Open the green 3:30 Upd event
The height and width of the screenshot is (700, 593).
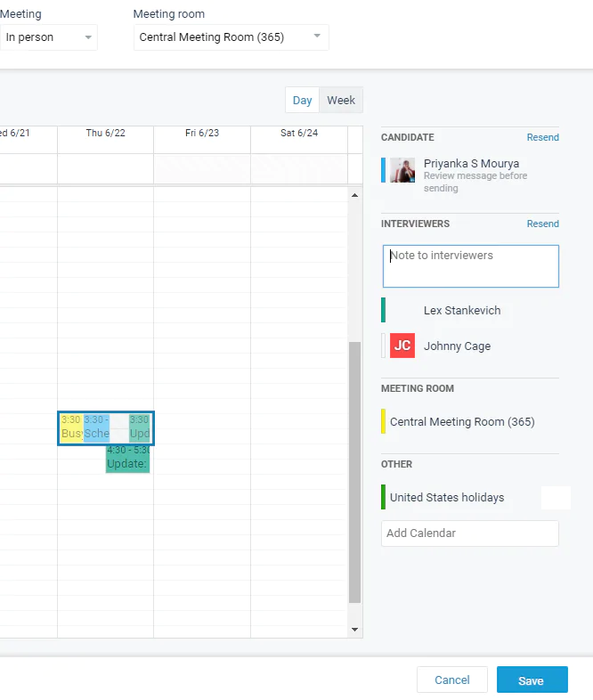click(x=140, y=427)
